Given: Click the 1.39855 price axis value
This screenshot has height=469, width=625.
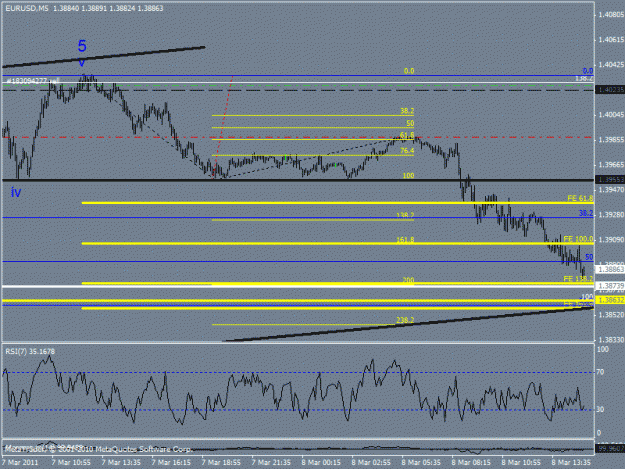Looking at the screenshot, I should (611, 140).
